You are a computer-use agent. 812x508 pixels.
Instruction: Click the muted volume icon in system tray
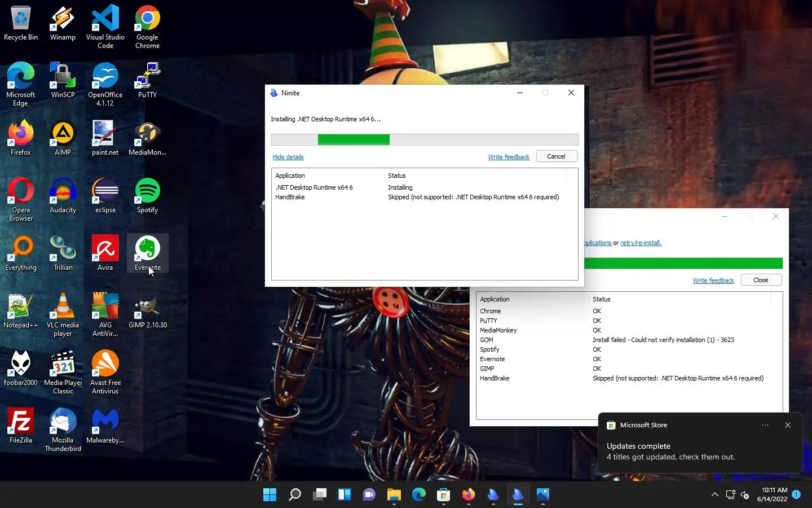pyautogui.click(x=745, y=495)
